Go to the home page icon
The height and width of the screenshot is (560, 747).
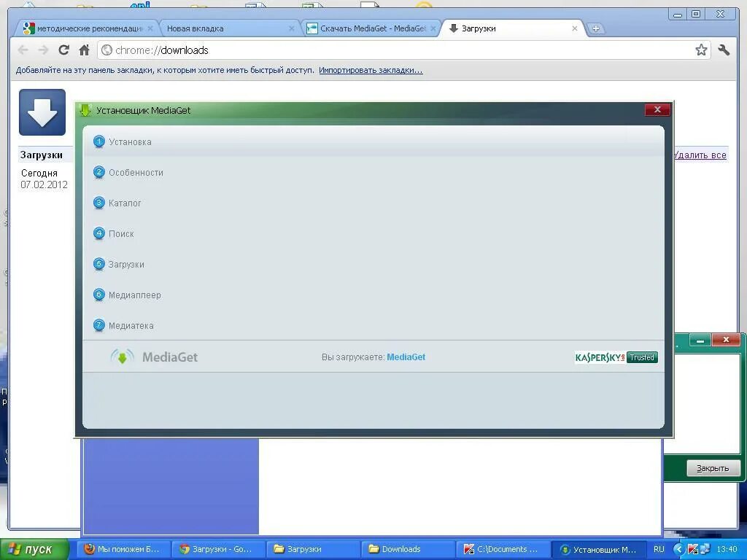(x=85, y=50)
